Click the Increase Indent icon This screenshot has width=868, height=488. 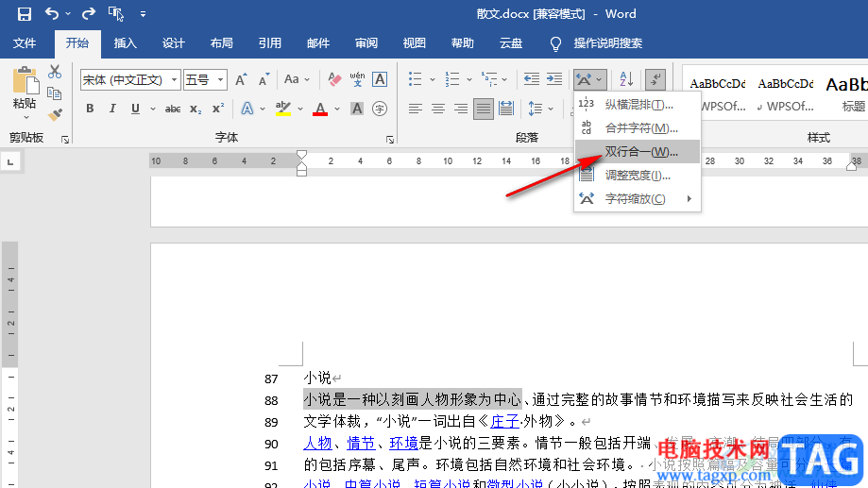click(554, 79)
